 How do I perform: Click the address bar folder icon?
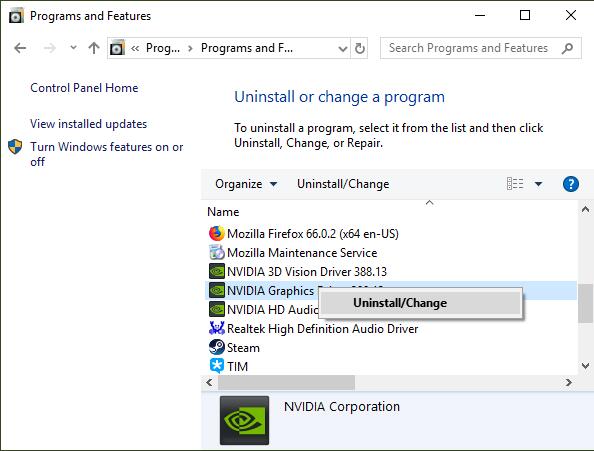click(117, 48)
